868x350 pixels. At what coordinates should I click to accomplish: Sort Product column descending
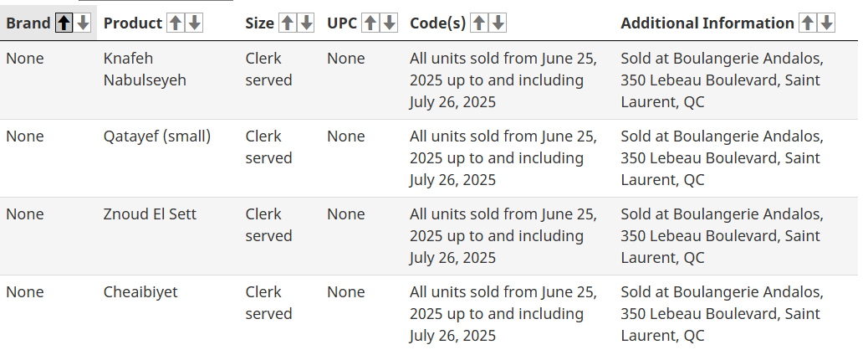(x=195, y=23)
